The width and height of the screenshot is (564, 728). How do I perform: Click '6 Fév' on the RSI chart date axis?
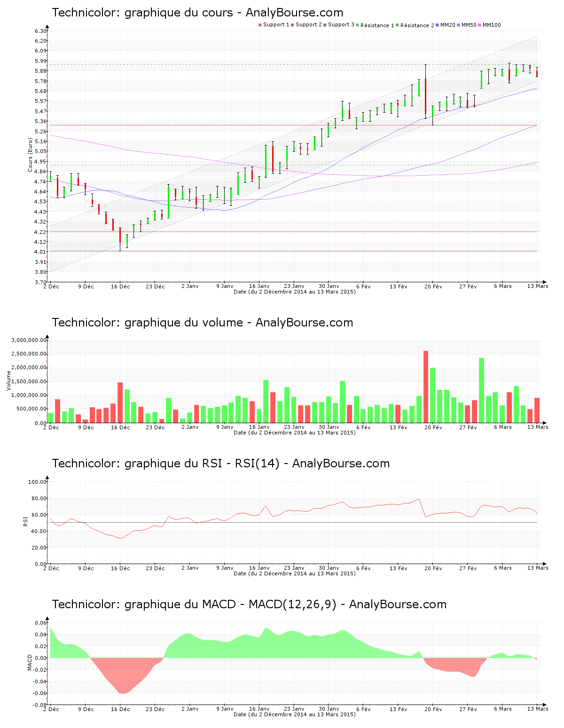point(363,568)
